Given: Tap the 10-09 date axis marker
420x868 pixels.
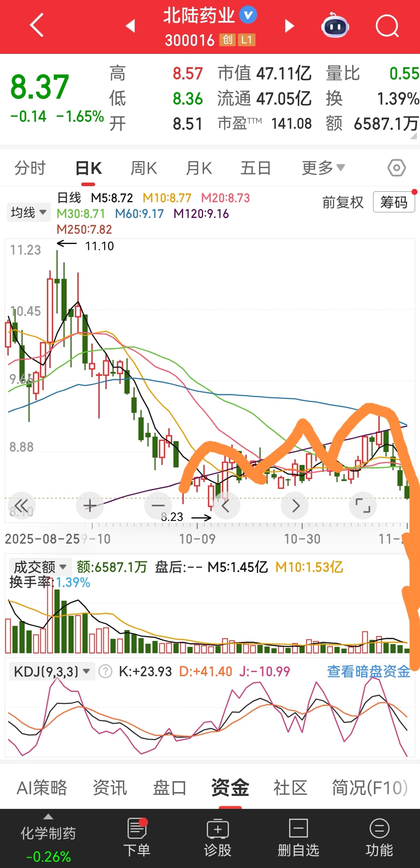Looking at the screenshot, I should tap(197, 539).
